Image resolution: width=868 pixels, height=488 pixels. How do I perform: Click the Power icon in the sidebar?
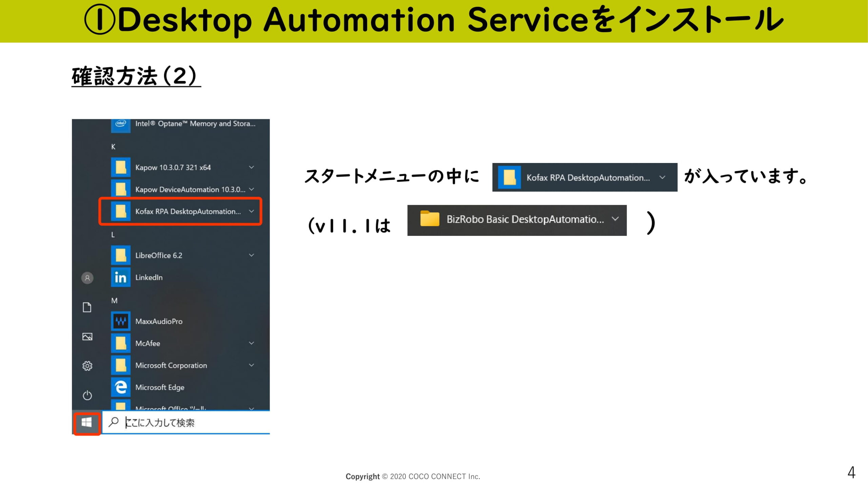point(87,395)
